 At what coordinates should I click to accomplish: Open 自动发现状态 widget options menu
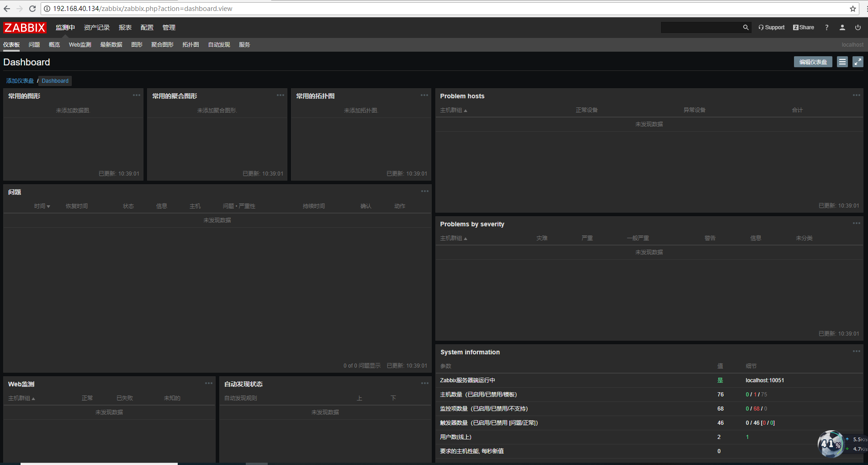coord(425,383)
